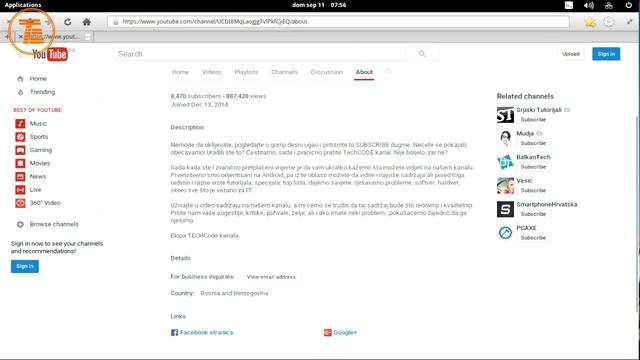Open the Applications menu

(23, 5)
